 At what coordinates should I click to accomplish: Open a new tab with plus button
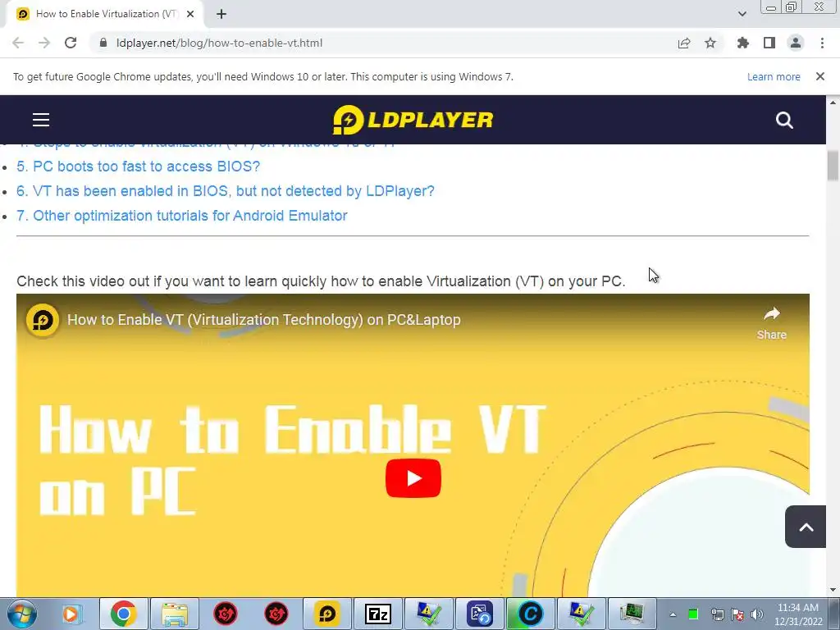tap(221, 14)
